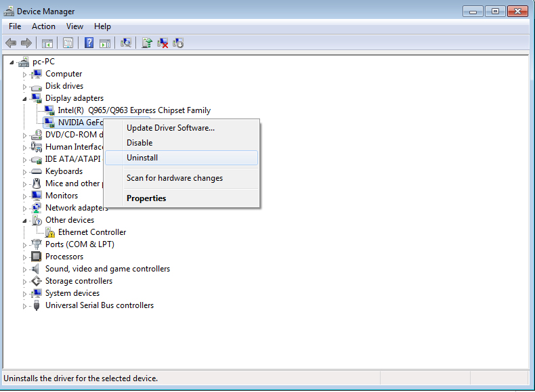The width and height of the screenshot is (535, 392).
Task: Expand Universal Serial Bus controllers node
Action: coord(24,306)
